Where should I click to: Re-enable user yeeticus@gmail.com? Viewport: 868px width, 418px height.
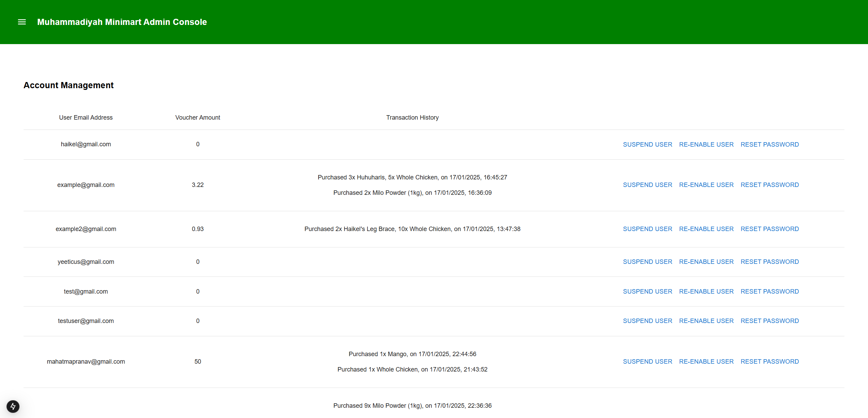click(706, 262)
